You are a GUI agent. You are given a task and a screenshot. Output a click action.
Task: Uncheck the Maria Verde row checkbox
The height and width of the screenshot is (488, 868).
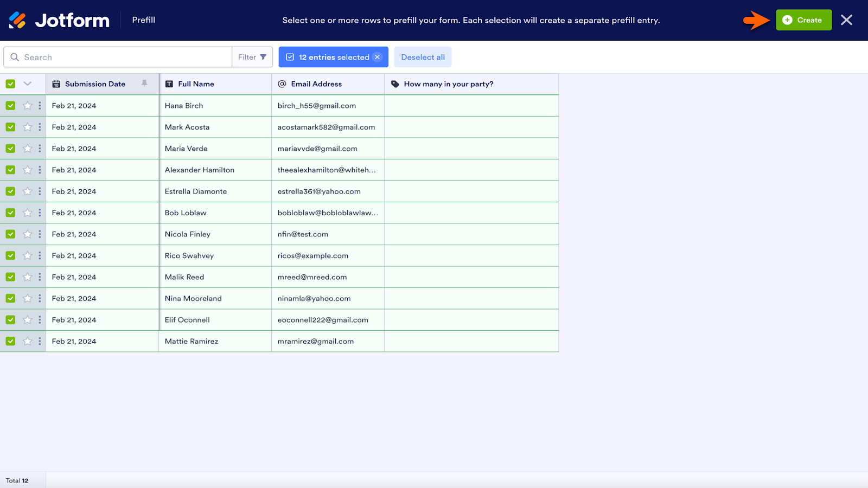(x=10, y=149)
